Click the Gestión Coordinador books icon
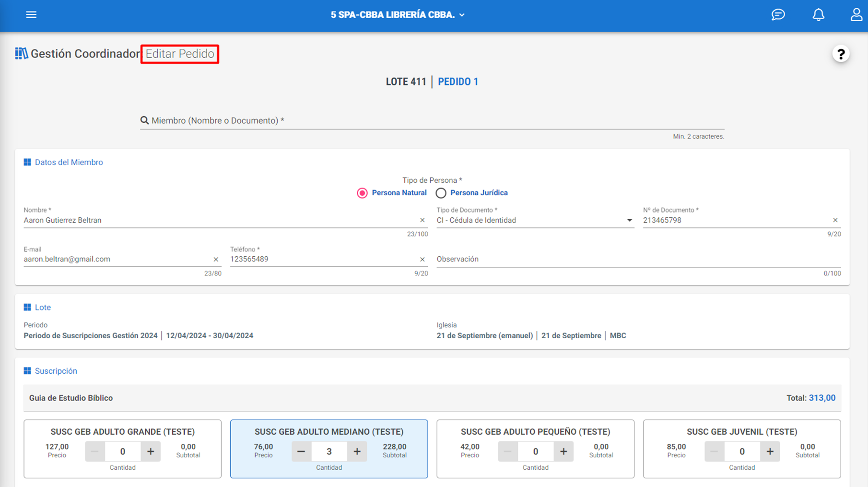The height and width of the screenshot is (487, 868). [x=21, y=53]
